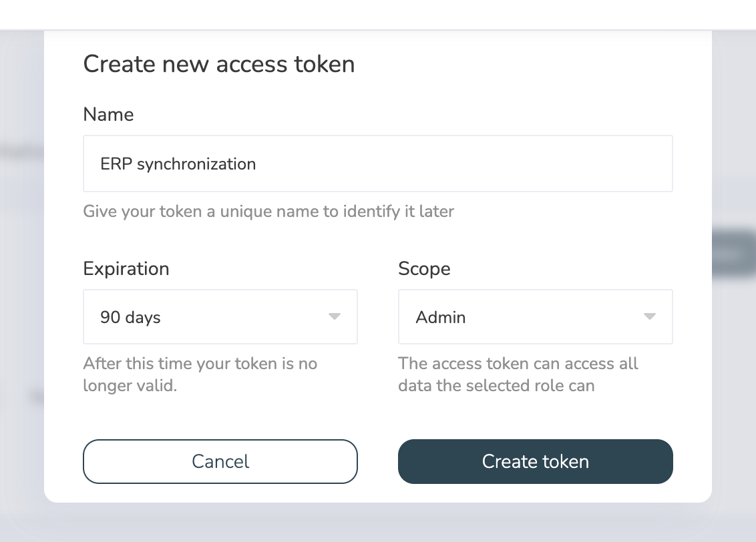Click the Create token button
The width and height of the screenshot is (756, 542).
[535, 461]
